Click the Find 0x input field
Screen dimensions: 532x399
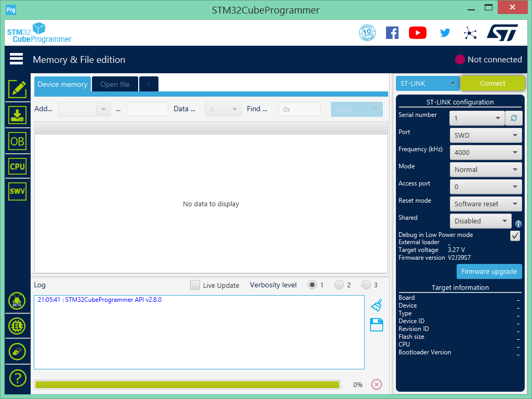click(x=299, y=109)
